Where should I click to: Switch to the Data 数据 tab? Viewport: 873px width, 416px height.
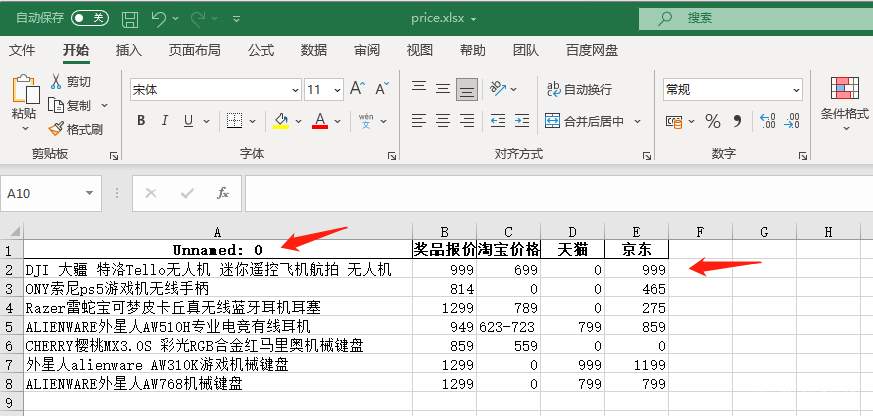(314, 50)
